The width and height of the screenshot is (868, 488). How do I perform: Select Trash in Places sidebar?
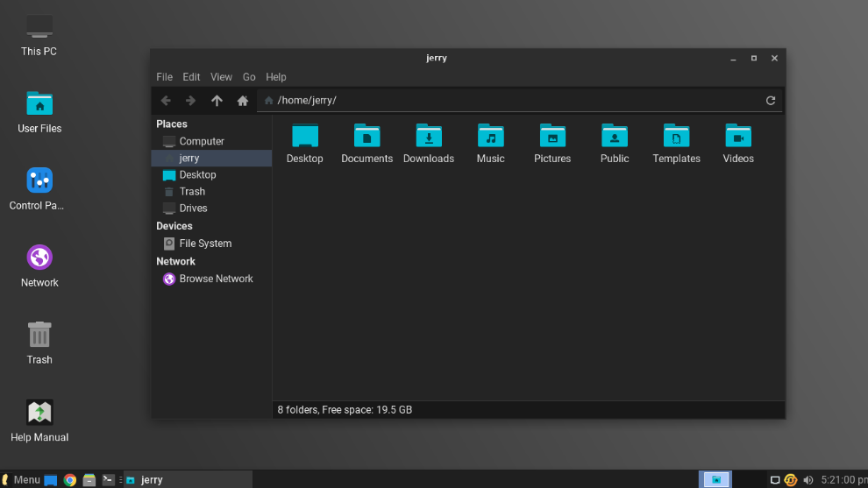point(211,191)
